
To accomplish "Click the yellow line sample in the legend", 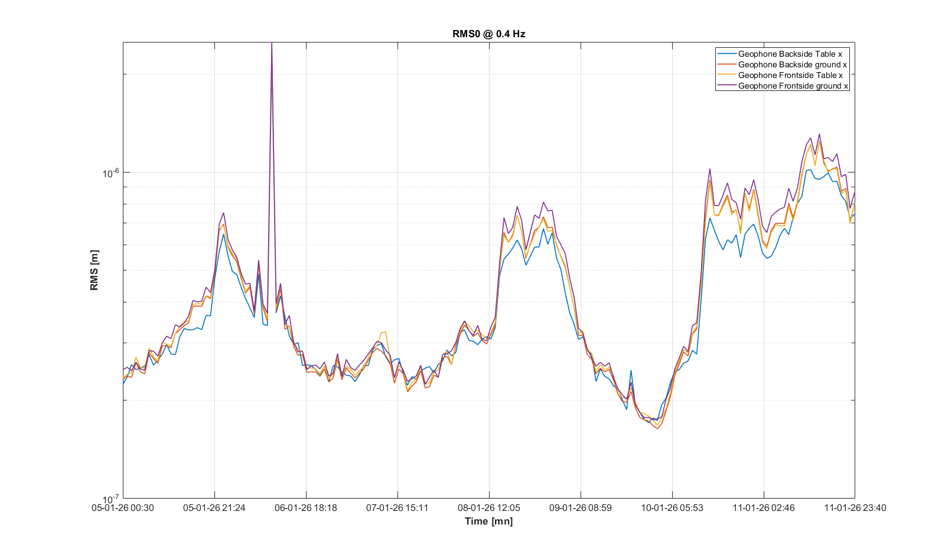I will tap(726, 75).
